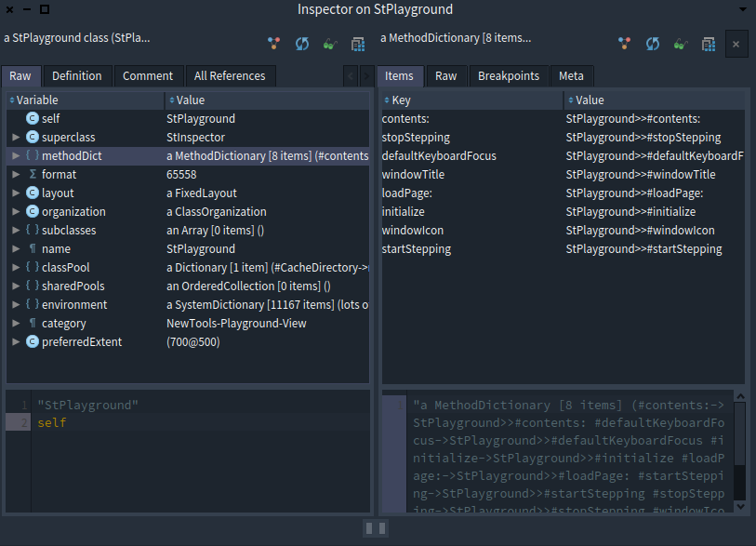Click the pilcrow icon beside category
The image size is (756, 546).
click(x=33, y=323)
